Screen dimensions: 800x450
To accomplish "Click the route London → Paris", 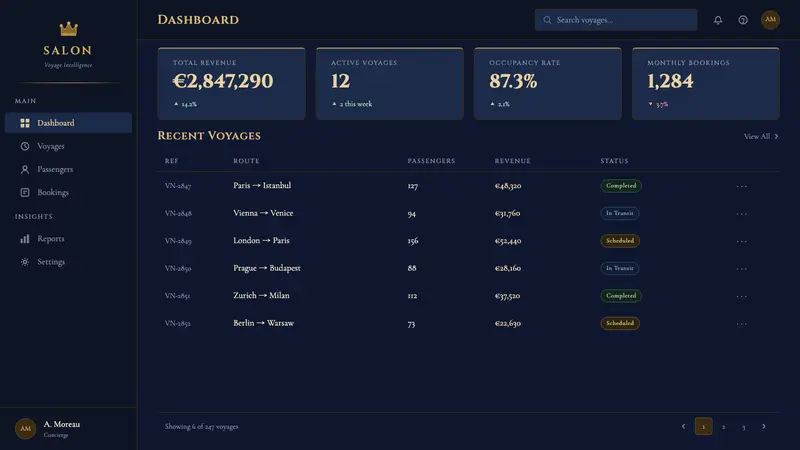I will click(x=261, y=241).
